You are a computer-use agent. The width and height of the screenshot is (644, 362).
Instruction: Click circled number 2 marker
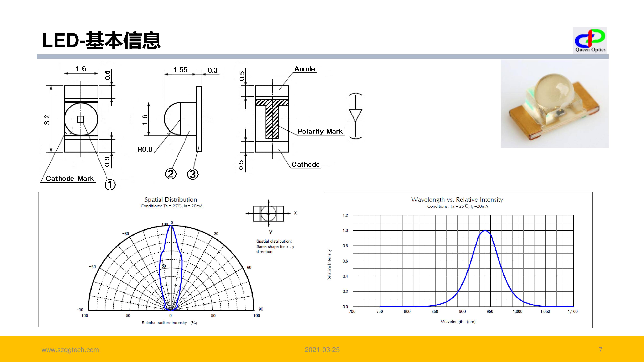tap(171, 174)
